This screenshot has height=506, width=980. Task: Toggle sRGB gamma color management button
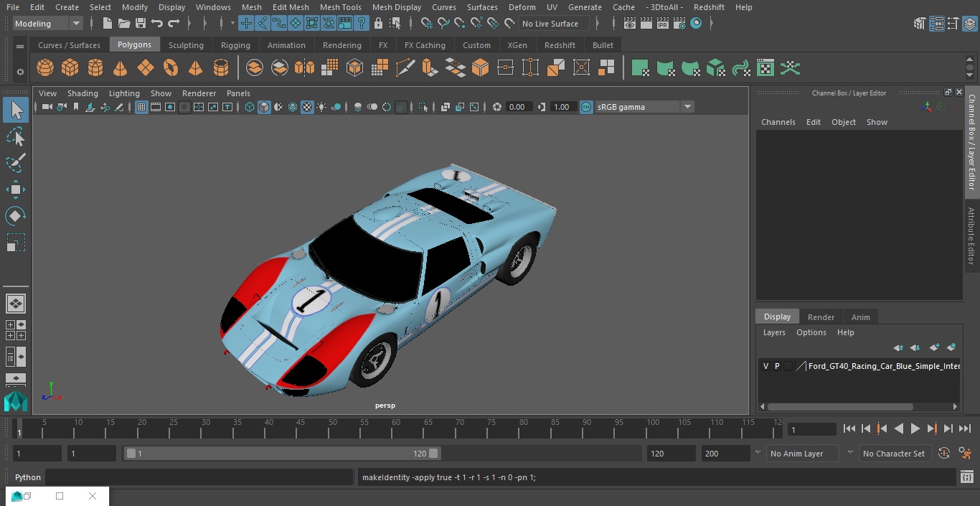click(586, 107)
